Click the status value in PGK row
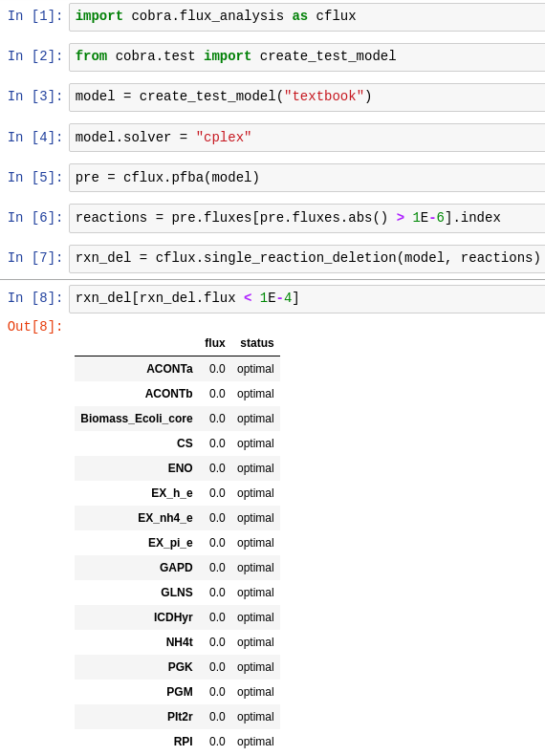 click(255, 667)
